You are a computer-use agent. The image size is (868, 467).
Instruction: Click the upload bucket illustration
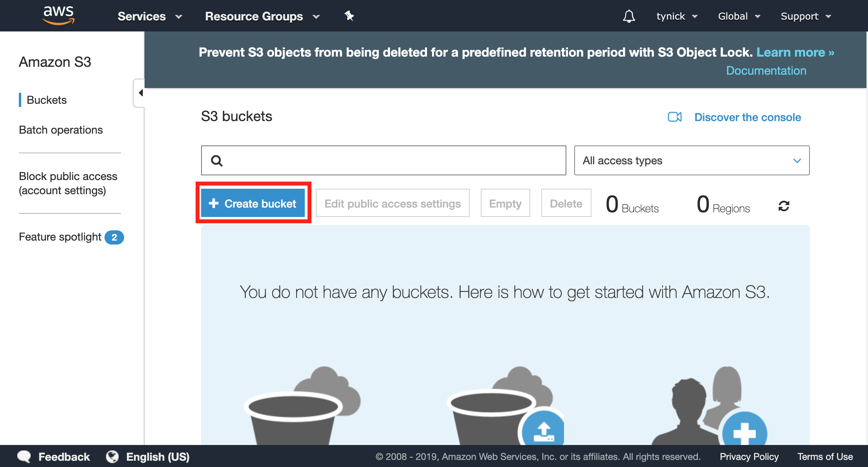(506, 406)
